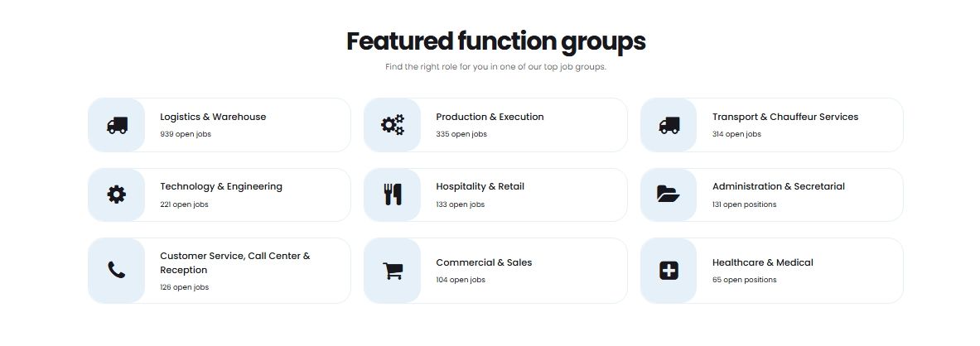Screen dimensions: 980x346
Task: Select Administration & Secretarial title
Action: (x=778, y=186)
